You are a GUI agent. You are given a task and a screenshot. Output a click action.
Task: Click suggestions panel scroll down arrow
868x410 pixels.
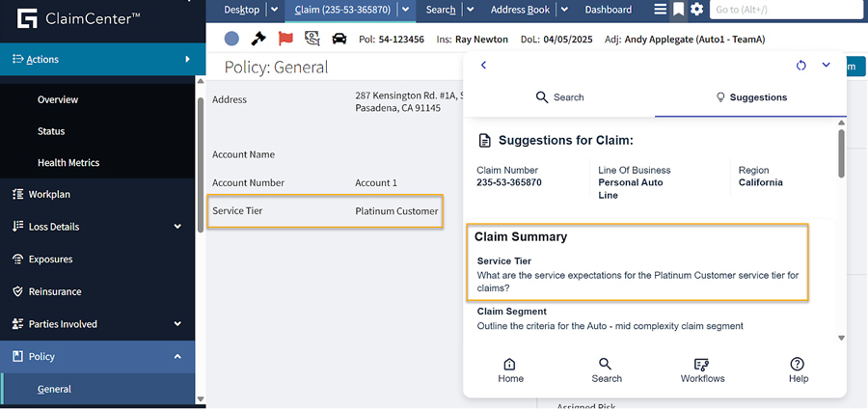pyautogui.click(x=841, y=338)
